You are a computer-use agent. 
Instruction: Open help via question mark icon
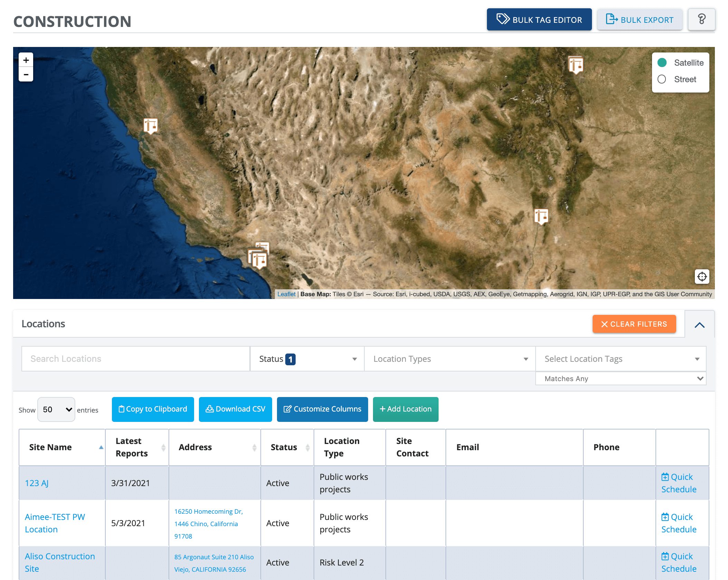click(x=701, y=19)
